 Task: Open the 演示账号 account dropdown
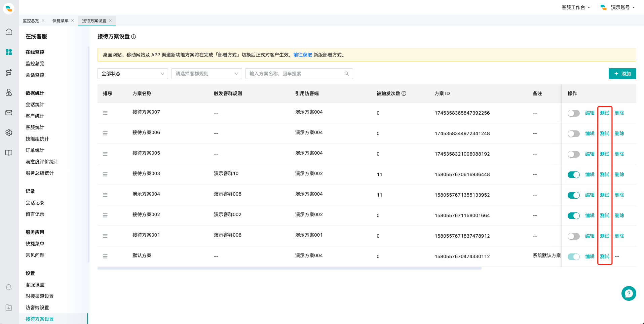(x=618, y=7)
